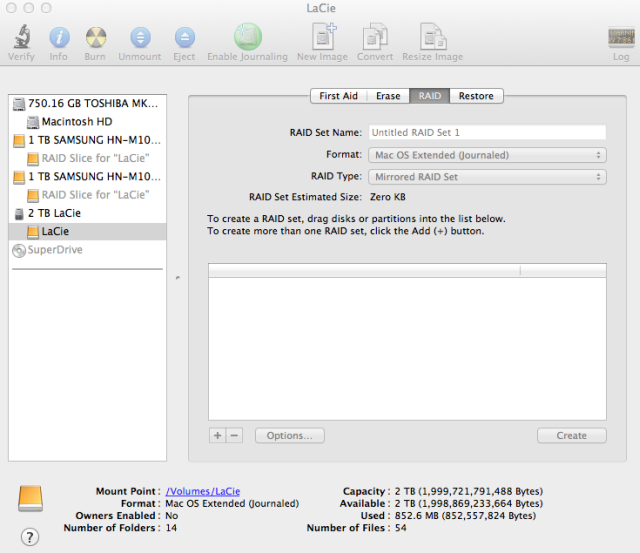640x553 pixels.
Task: Switch to the Erase tab
Action: (388, 96)
